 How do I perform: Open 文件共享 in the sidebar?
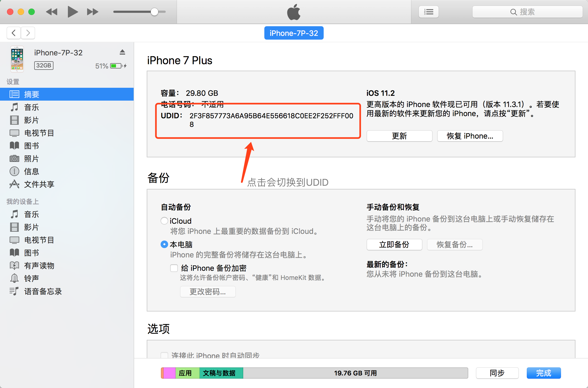click(67, 184)
